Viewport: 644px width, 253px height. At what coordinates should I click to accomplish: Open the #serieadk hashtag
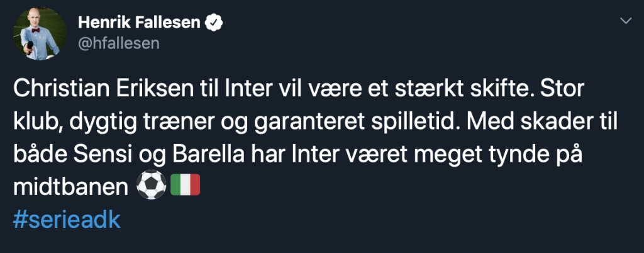pyautogui.click(x=67, y=220)
